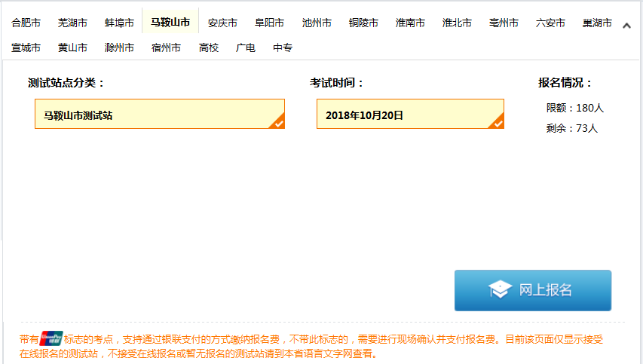Select the 马鞍山市测试站 test station option
The height and width of the screenshot is (364, 643).
click(159, 115)
